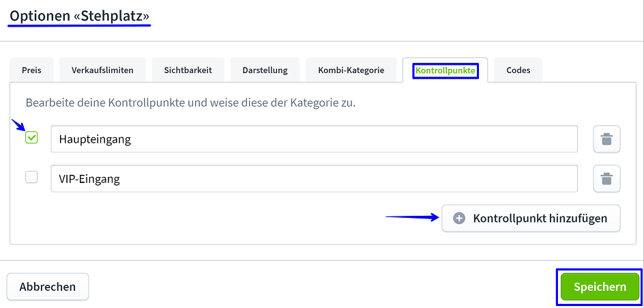
Task: Click the active Kontrollpunkte tab
Action: pyautogui.click(x=445, y=70)
